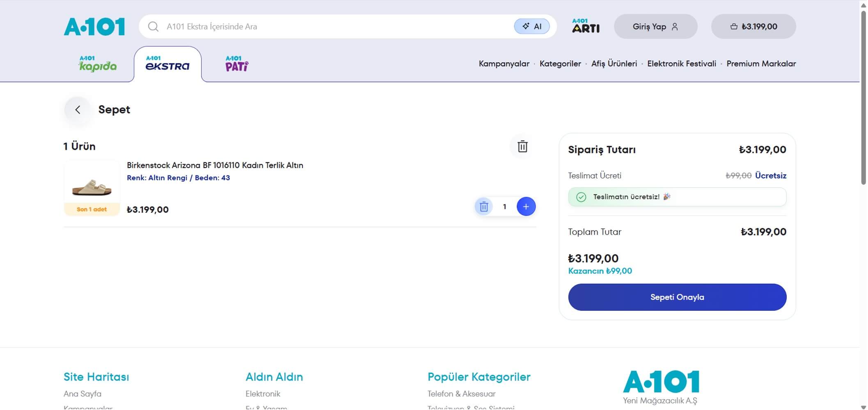Click the scrollbar down arrow
The height and width of the screenshot is (410, 868).
863,407
